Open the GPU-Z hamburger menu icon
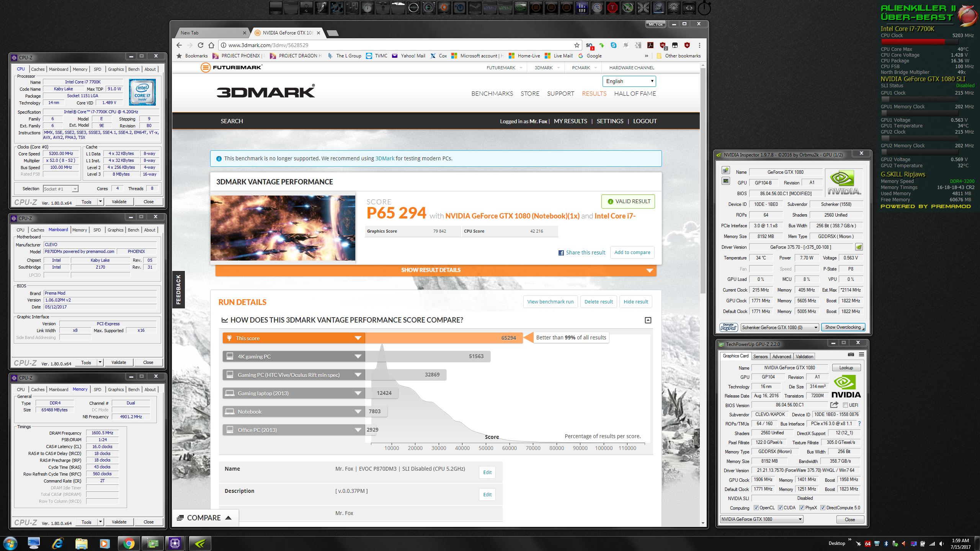Image resolution: width=980 pixels, height=551 pixels. click(861, 354)
